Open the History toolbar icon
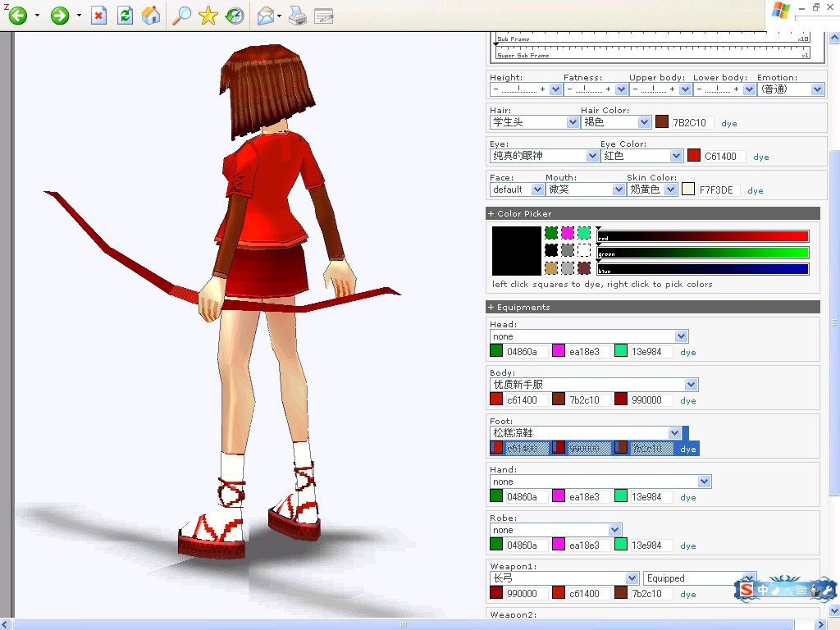This screenshot has height=630, width=840. (235, 16)
